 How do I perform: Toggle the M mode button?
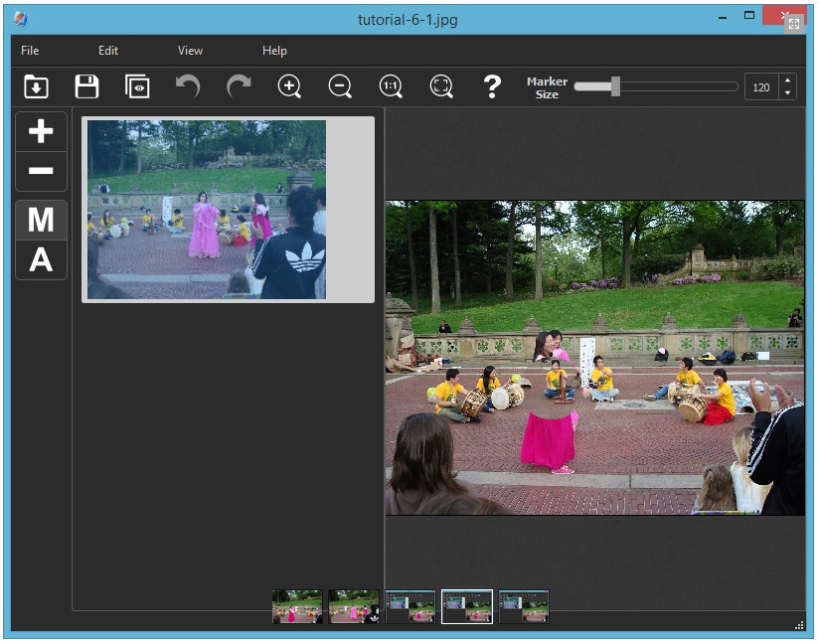(41, 220)
